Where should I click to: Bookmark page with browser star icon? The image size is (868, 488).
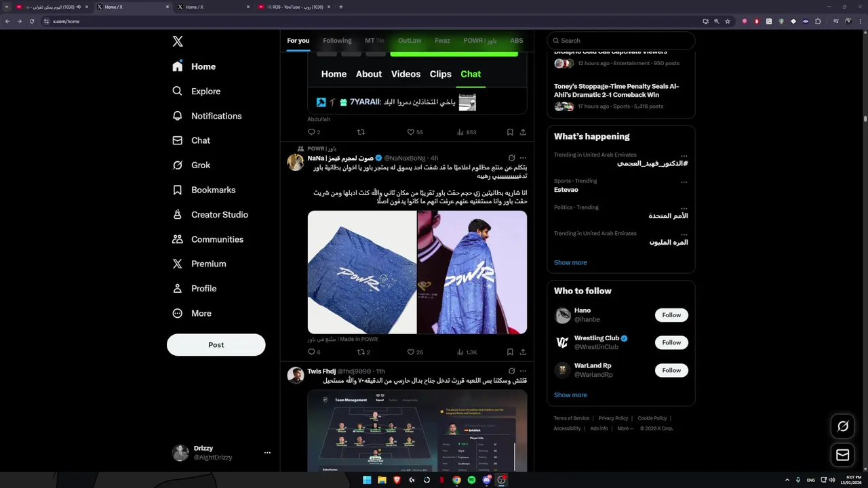coord(728,21)
